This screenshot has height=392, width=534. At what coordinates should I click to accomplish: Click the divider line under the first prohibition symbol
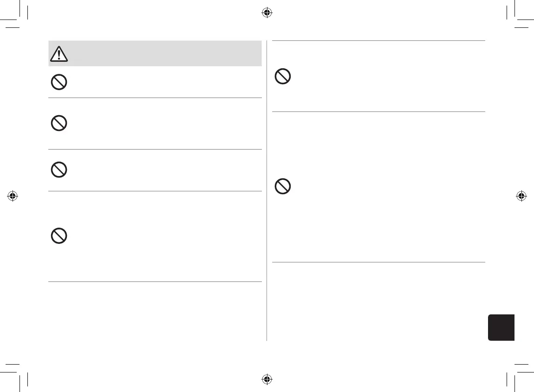tap(155, 98)
